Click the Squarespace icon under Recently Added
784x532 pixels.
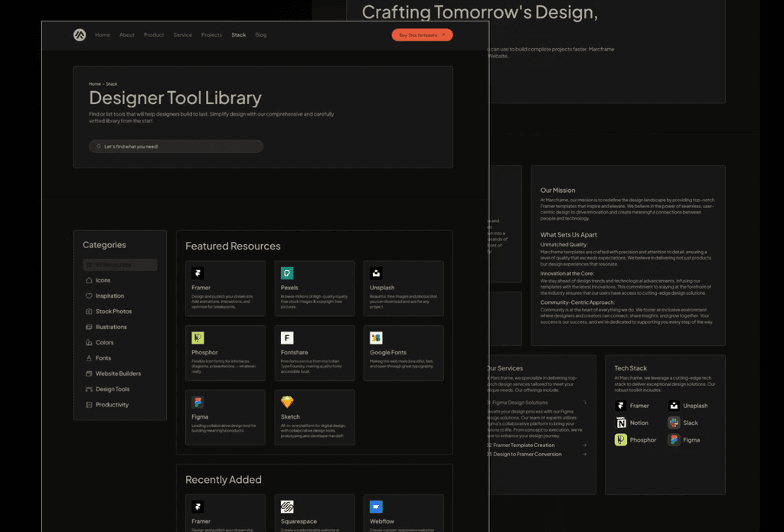coord(287,507)
